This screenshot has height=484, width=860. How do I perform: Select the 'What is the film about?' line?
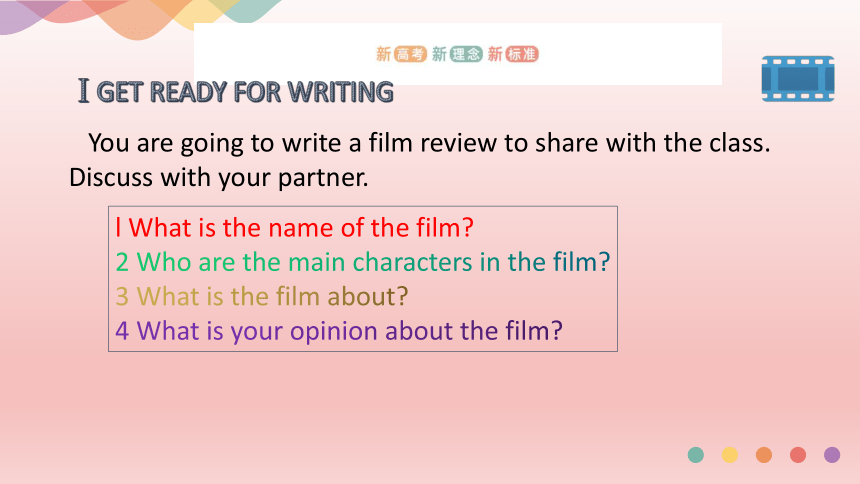[x=262, y=296]
